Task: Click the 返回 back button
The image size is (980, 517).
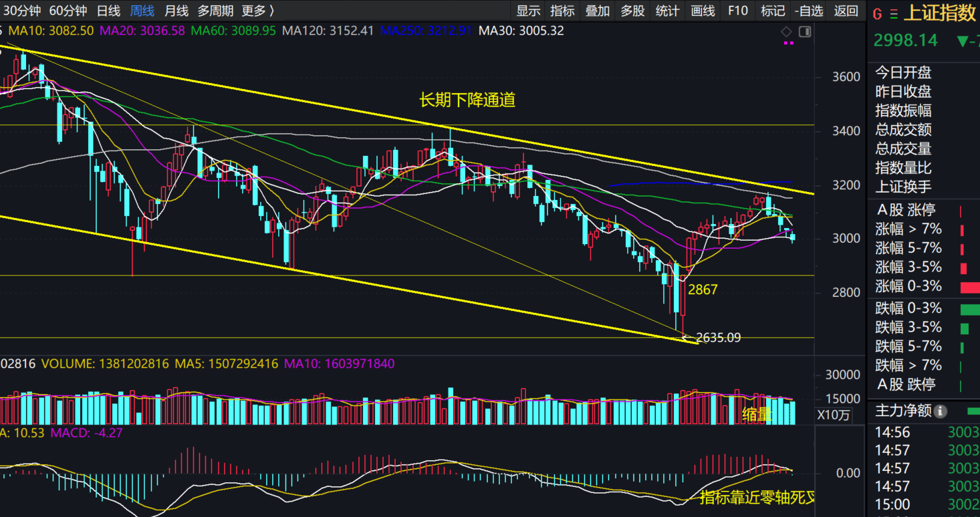Action: [x=846, y=11]
